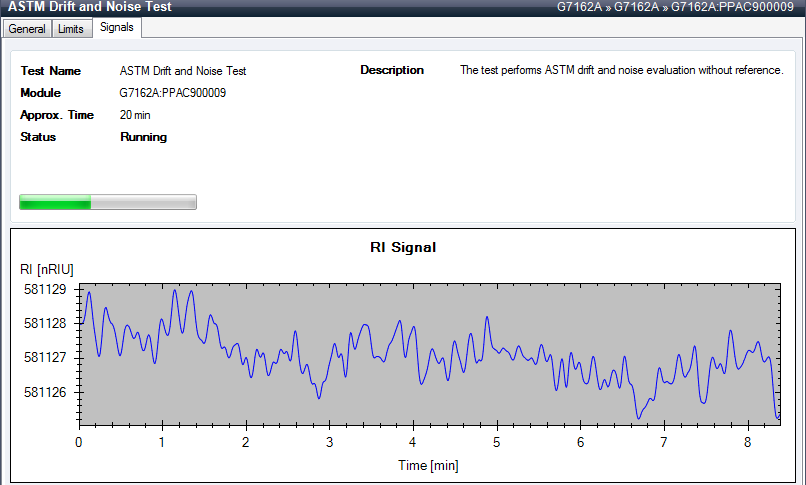Click the 4 minute tick on x-axis
Image resolution: width=806 pixels, height=485 pixels.
click(413, 441)
